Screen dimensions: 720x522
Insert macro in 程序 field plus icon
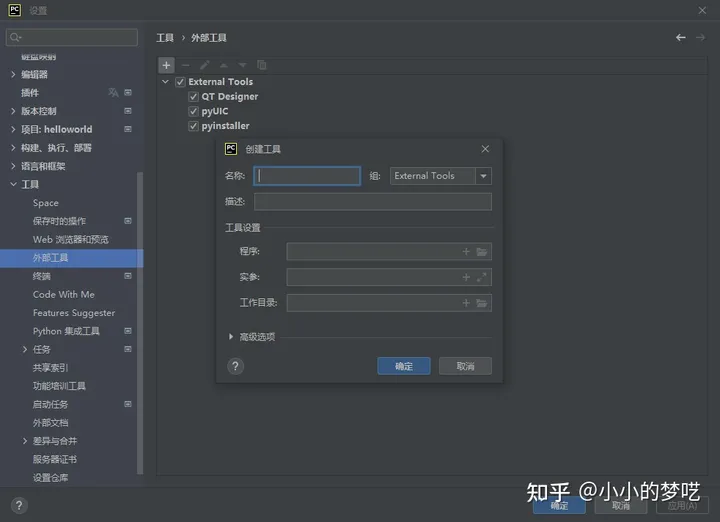pos(466,252)
